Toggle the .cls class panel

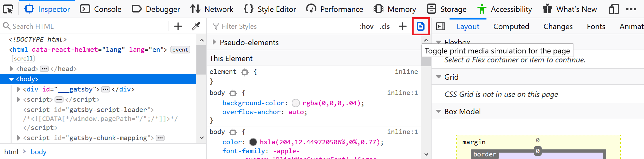point(384,26)
